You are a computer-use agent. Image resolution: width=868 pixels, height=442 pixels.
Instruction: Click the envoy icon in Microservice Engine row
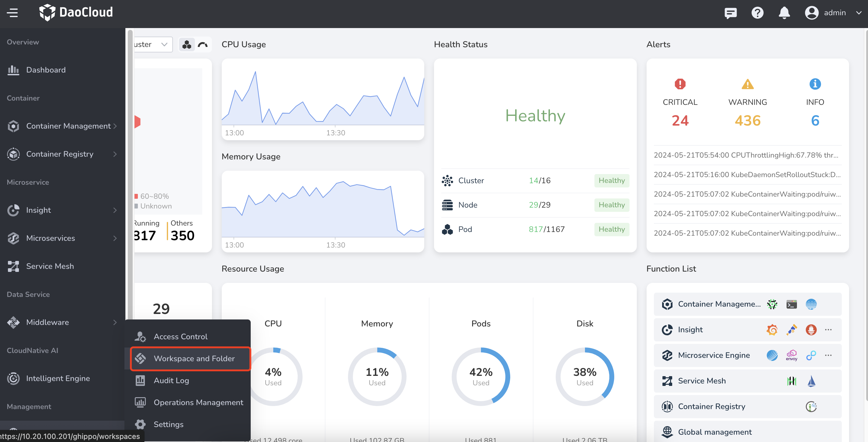791,355
